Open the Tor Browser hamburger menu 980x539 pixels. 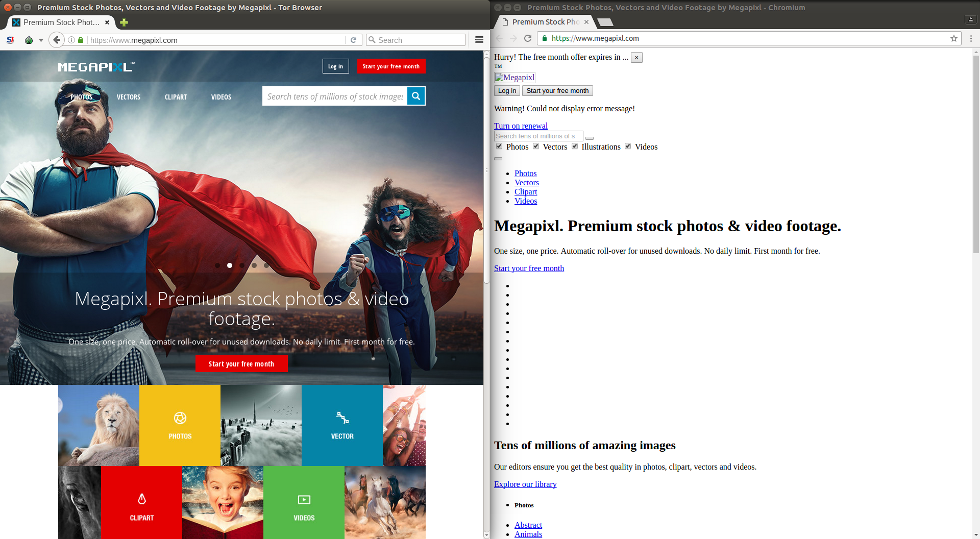[479, 40]
